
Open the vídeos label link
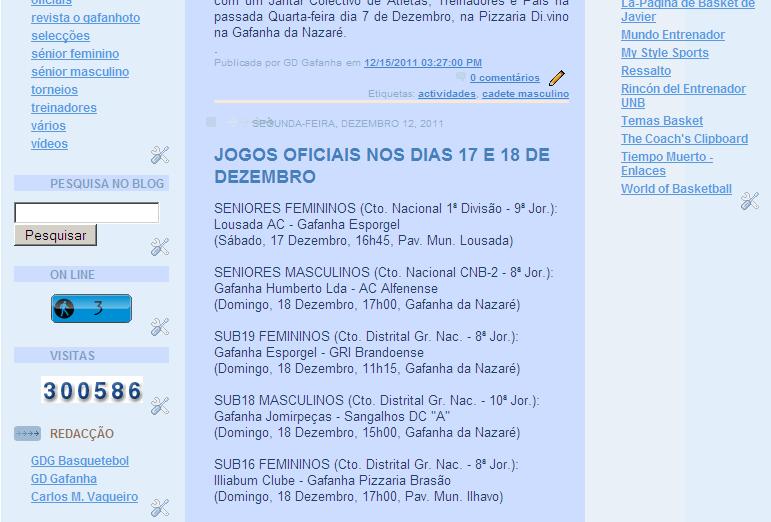50,144
